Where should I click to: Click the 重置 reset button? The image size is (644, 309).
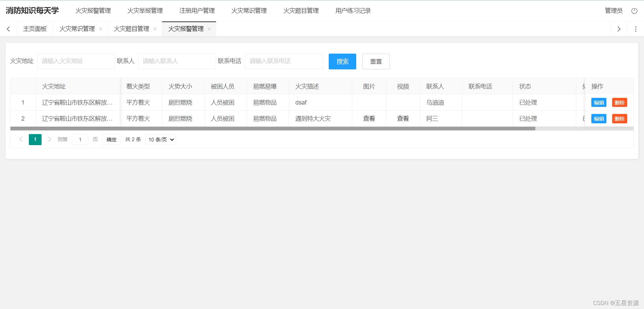coord(376,61)
